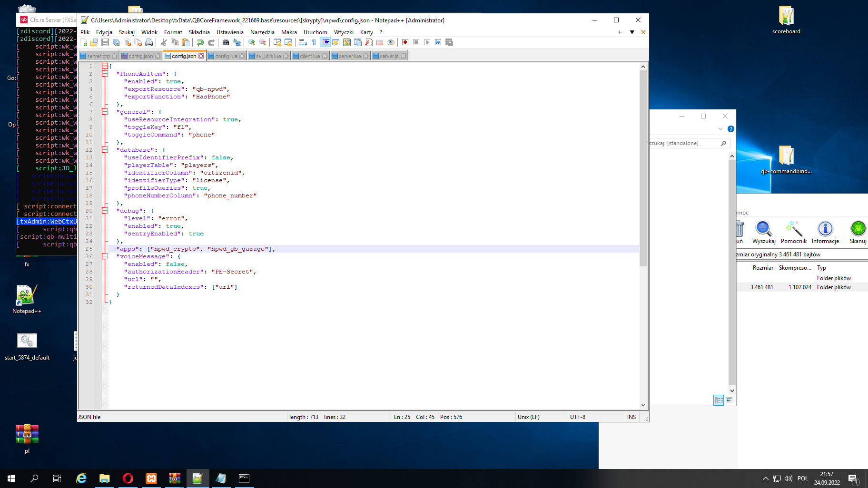Switch to the server.lua tab
The height and width of the screenshot is (488, 868).
[x=349, y=56]
